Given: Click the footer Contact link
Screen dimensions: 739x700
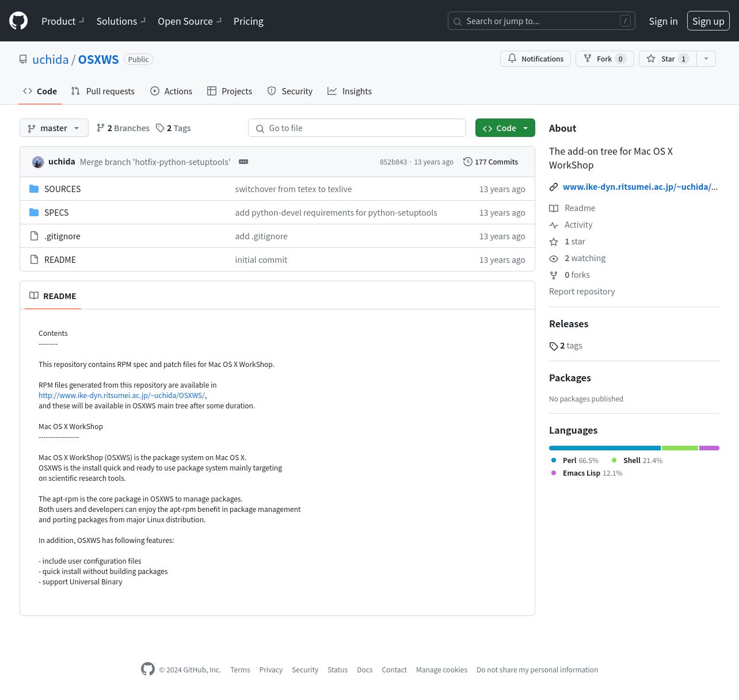Looking at the screenshot, I should [x=394, y=670].
